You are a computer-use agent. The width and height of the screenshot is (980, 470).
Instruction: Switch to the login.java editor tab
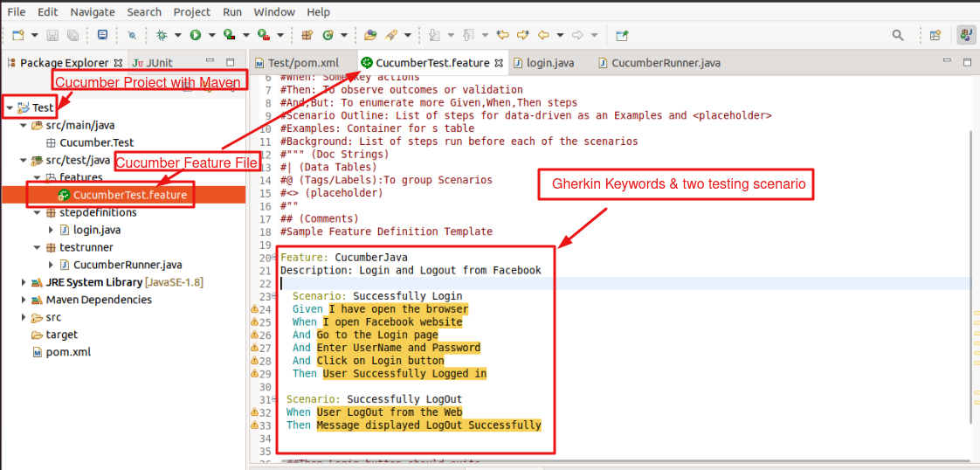(544, 63)
